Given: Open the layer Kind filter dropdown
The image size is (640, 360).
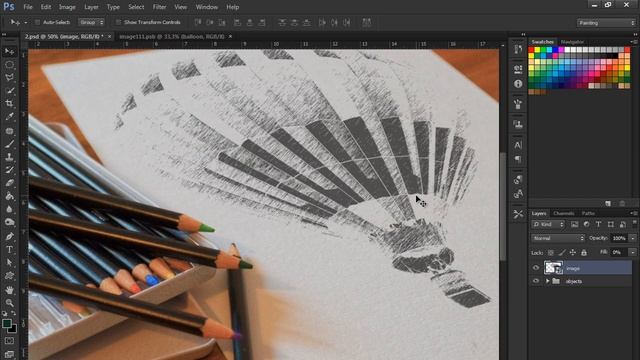Looking at the screenshot, I should [548, 224].
